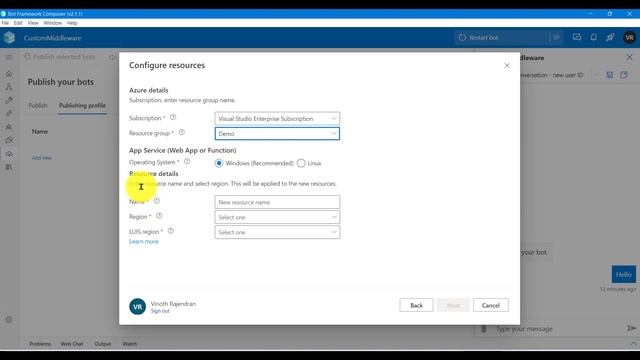Click the Back button
This screenshot has height=360, width=640.
416,305
